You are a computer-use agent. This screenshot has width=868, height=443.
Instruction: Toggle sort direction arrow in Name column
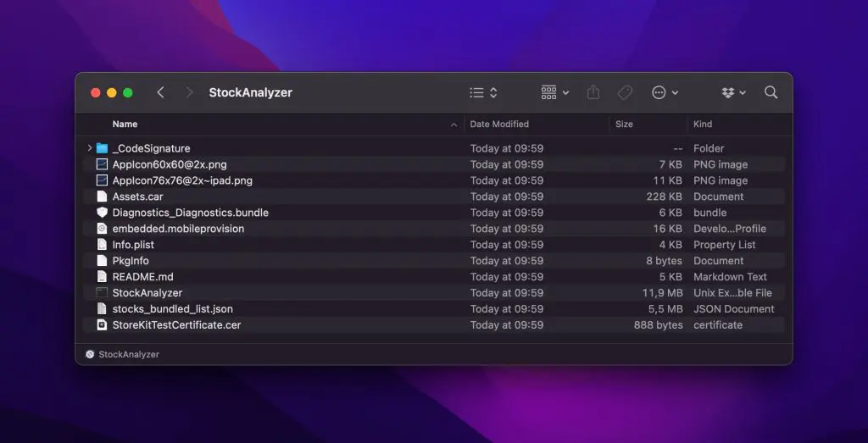click(x=454, y=125)
